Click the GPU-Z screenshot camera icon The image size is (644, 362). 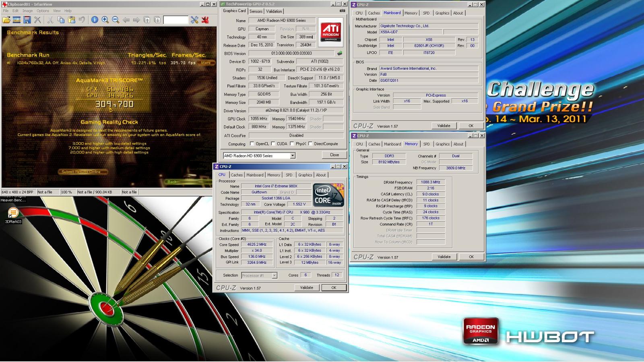[x=343, y=11]
